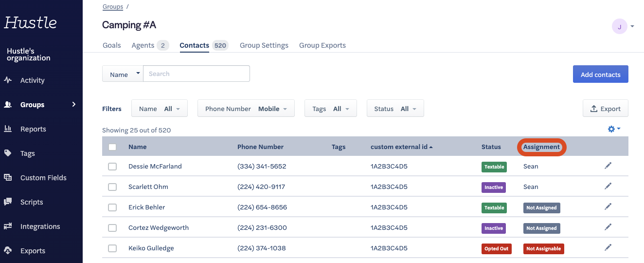The height and width of the screenshot is (263, 644).
Task: Click Hustle's organization name in sidebar
Action: click(x=29, y=55)
